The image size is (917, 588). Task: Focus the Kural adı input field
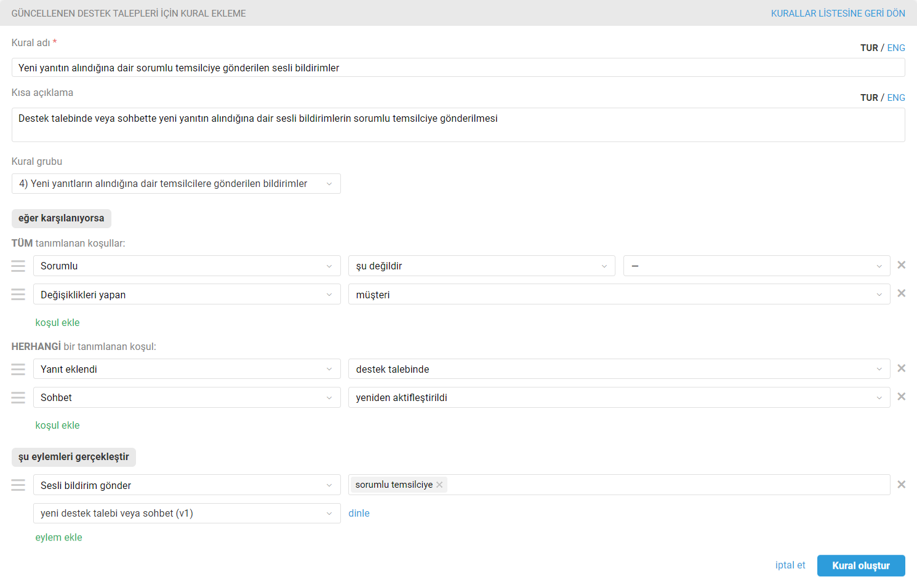point(458,68)
